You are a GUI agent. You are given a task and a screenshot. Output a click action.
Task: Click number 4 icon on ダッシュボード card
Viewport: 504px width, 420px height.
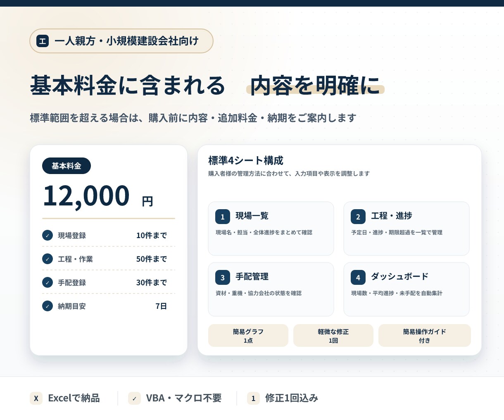358,277
